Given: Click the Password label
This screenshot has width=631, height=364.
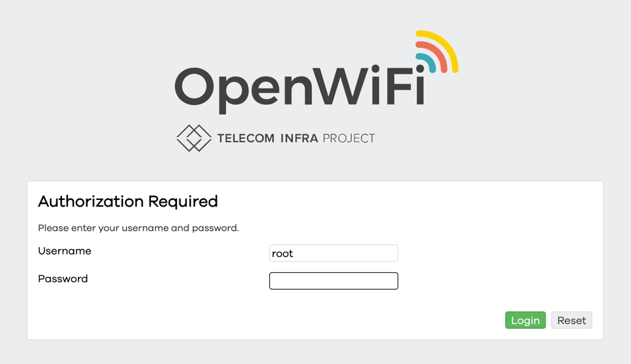Looking at the screenshot, I should click(x=63, y=279).
